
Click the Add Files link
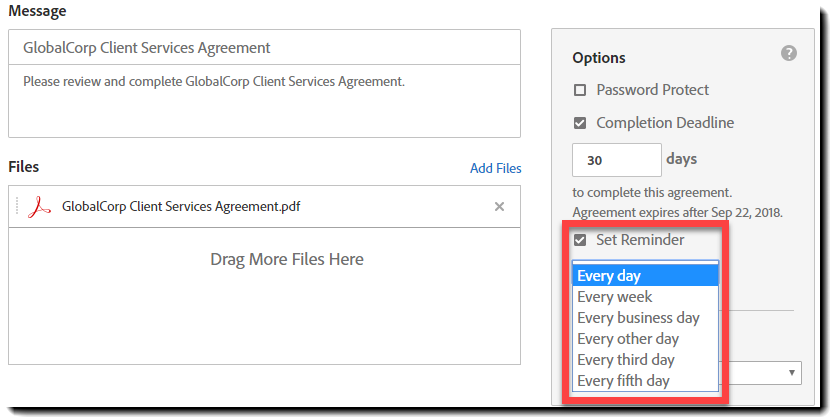(x=495, y=168)
